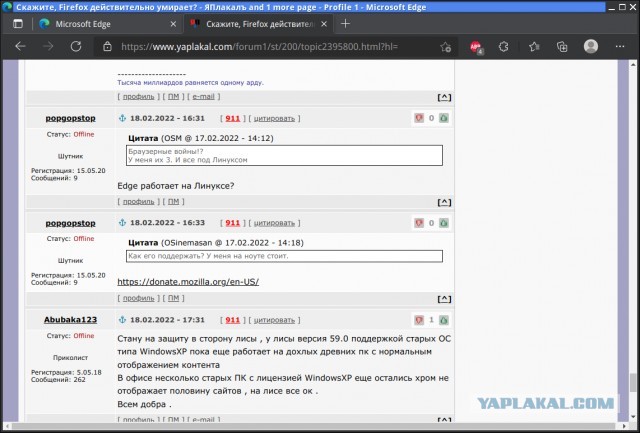Click the horizontal scrollbar at the bottom
This screenshot has width=640, height=433.
point(314,426)
